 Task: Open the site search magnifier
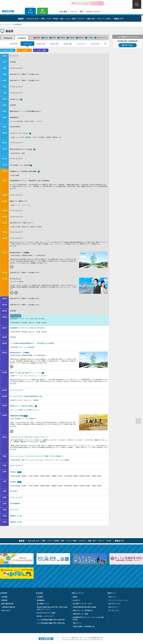coord(137,4)
